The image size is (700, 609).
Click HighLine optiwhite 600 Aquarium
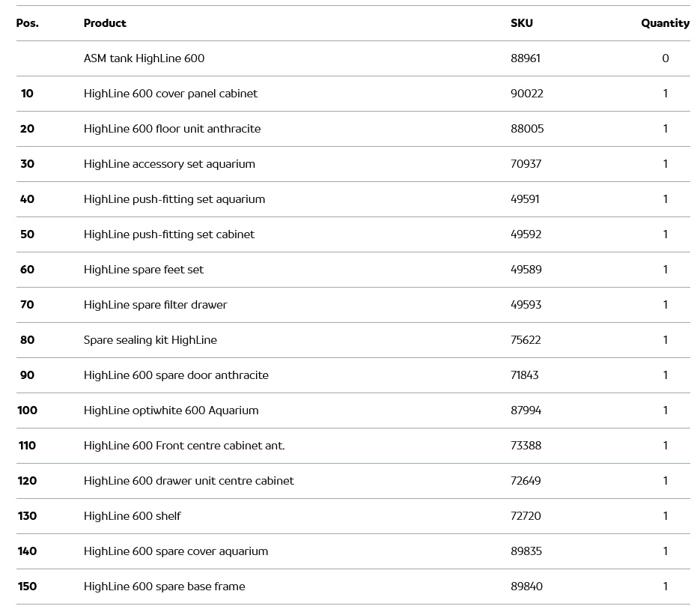(171, 410)
